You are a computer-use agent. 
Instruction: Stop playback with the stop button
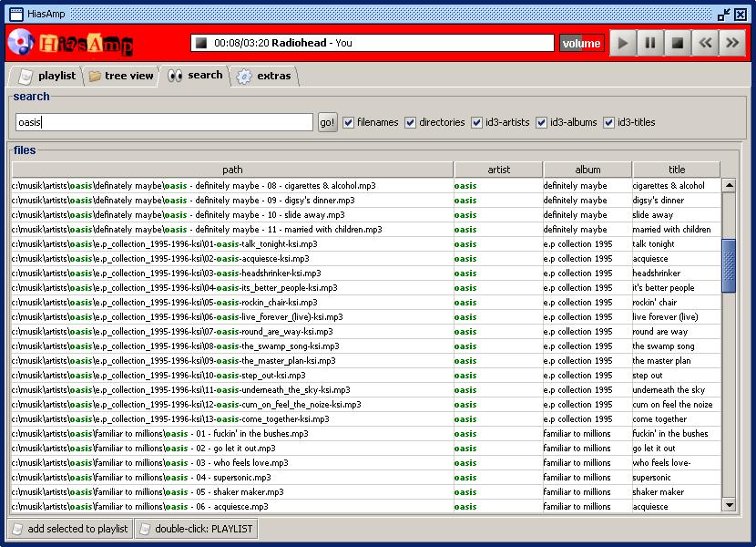[x=678, y=43]
